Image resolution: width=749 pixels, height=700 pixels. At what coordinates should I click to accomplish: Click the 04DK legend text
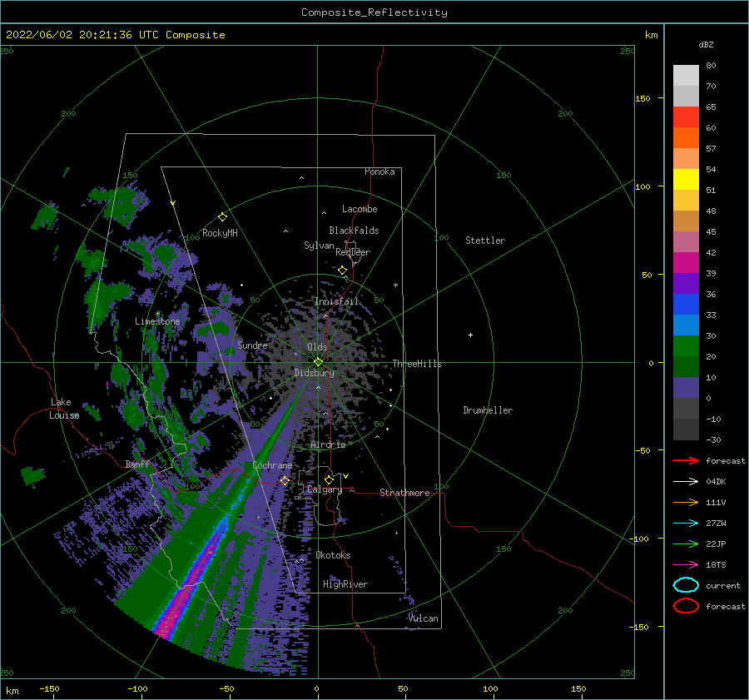(716, 482)
